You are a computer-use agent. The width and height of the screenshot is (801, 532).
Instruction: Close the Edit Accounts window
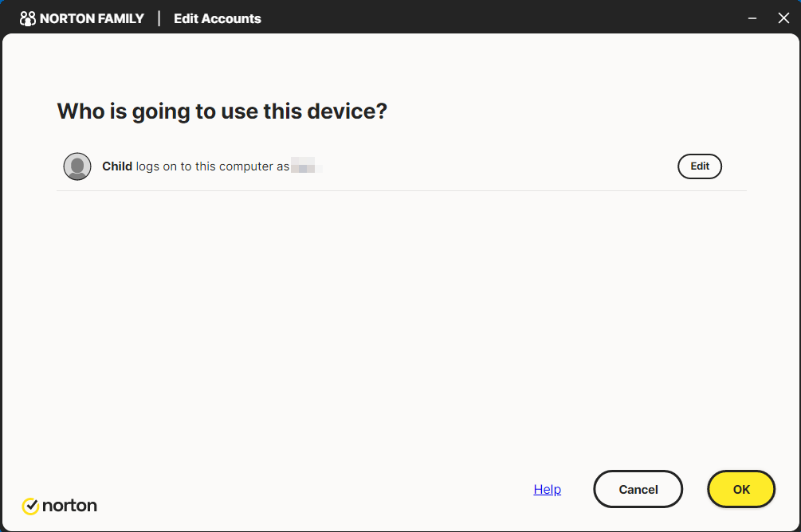coord(783,18)
